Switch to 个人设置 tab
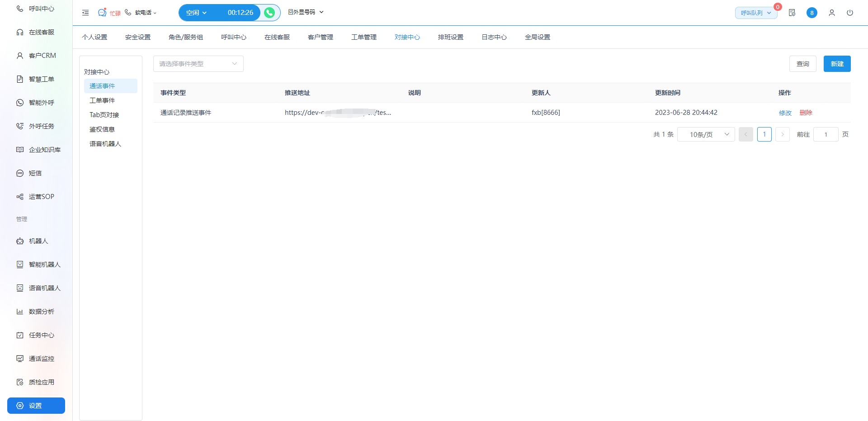This screenshot has height=421, width=868. pyautogui.click(x=94, y=37)
